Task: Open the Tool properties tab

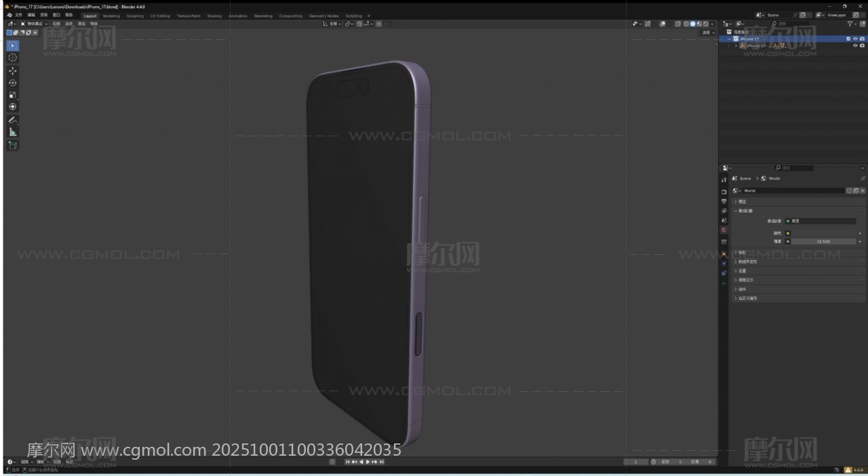Action: [x=724, y=180]
